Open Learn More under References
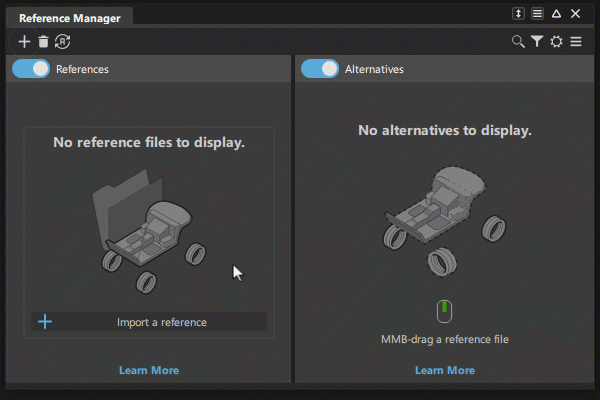 [149, 370]
